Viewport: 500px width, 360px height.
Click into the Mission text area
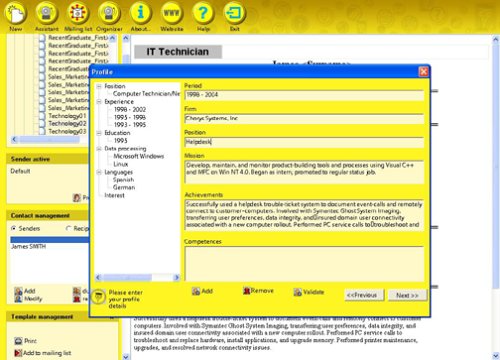(x=304, y=172)
